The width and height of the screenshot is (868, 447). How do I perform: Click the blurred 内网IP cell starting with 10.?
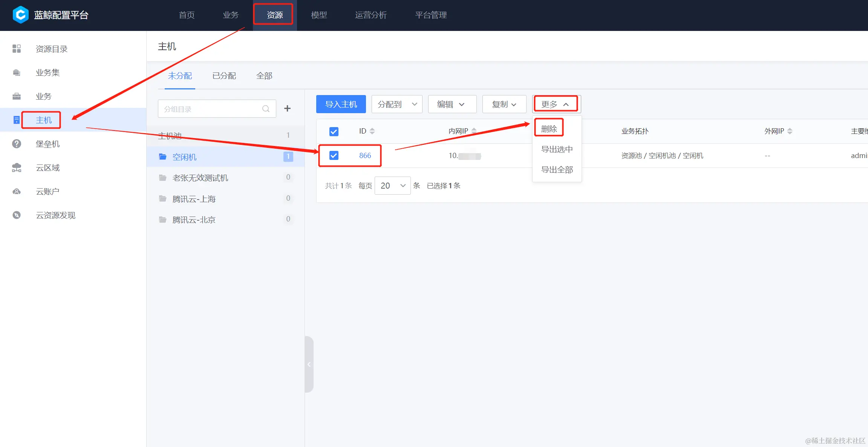point(465,155)
